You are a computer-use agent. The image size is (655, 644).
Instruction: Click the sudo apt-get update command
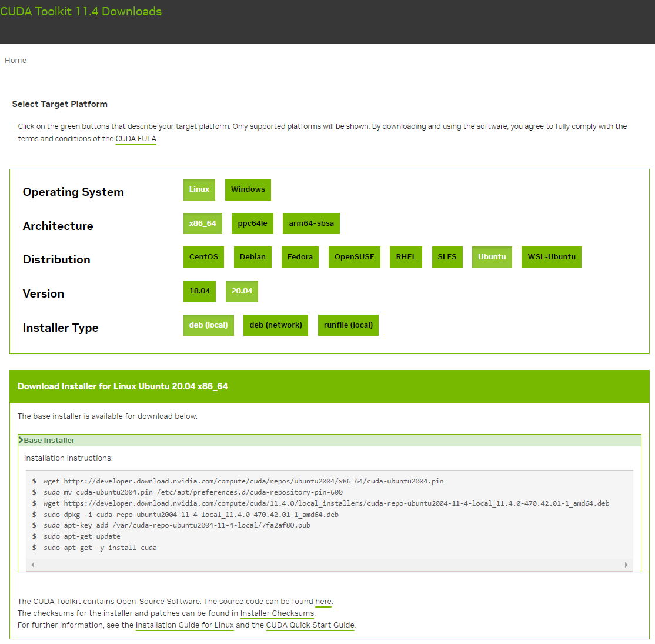click(x=82, y=536)
